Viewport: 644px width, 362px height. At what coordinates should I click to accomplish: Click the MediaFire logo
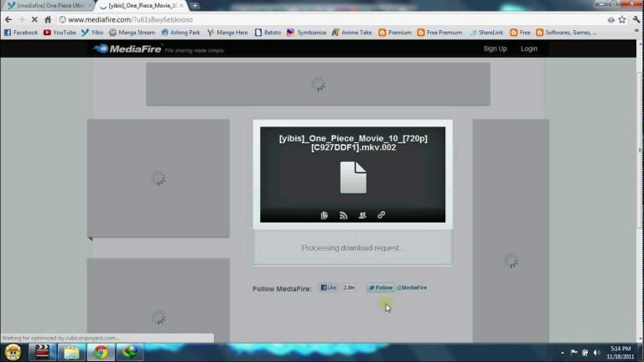click(127, 49)
